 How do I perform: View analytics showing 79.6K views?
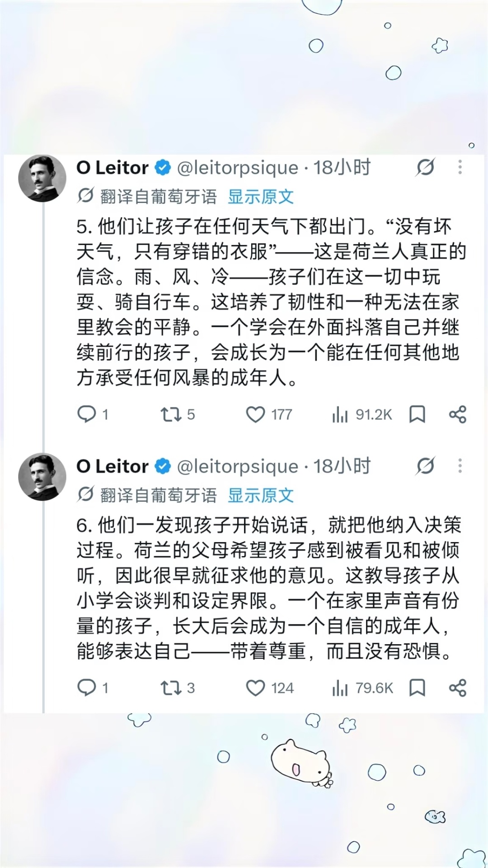[362, 688]
